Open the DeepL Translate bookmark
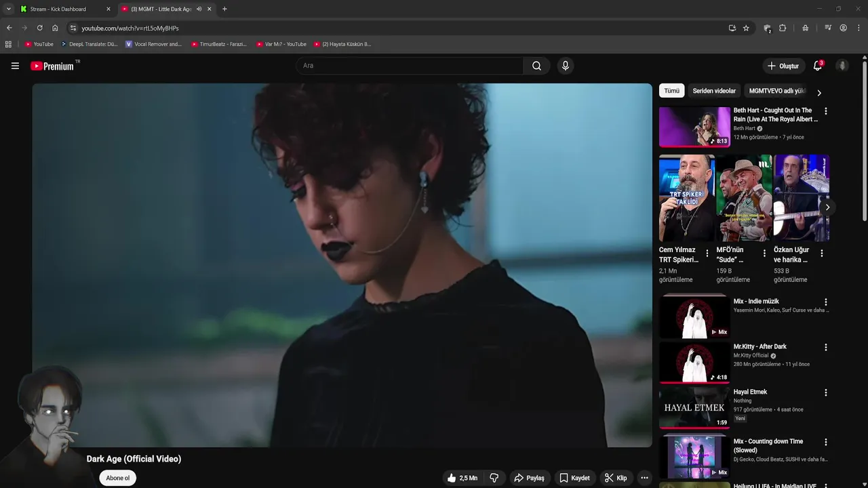868x488 pixels. click(x=90, y=44)
